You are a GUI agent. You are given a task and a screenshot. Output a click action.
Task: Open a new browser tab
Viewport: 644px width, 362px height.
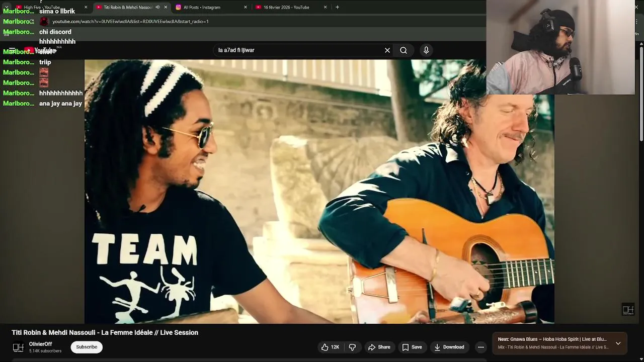337,7
